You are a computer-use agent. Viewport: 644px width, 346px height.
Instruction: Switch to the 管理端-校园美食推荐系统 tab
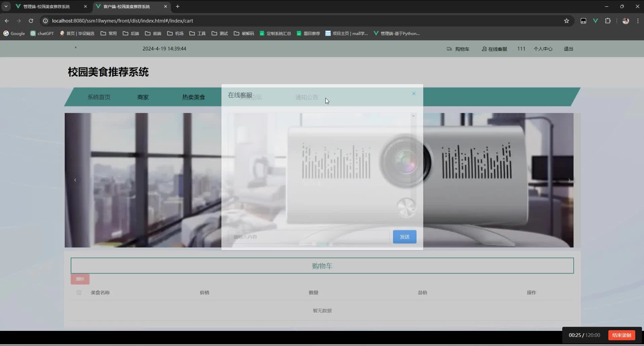(46, 6)
